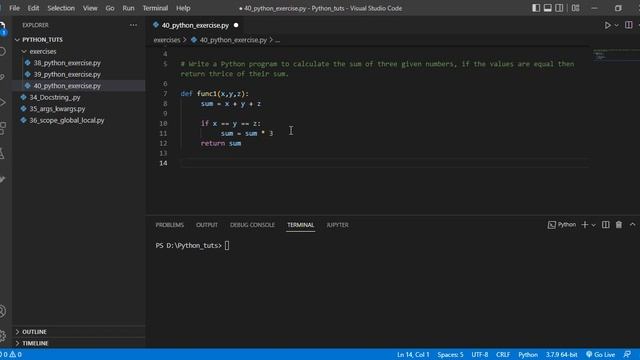Open run options dropdown beside play button
The height and width of the screenshot is (360, 640).
616,25
